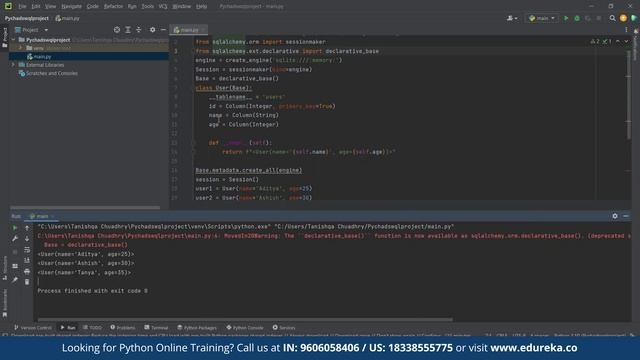Hide the Run tool window
640x360 pixels.
coord(626,216)
